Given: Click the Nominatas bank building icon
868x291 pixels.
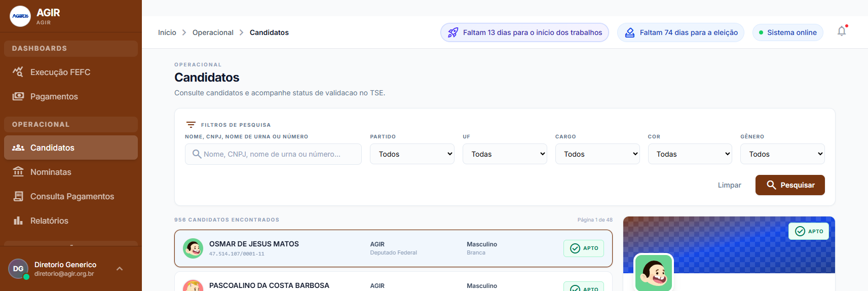Looking at the screenshot, I should pos(18,172).
